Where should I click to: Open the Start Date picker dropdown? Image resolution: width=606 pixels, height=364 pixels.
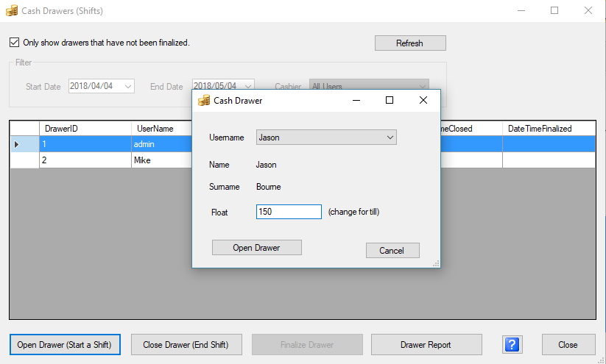point(128,87)
